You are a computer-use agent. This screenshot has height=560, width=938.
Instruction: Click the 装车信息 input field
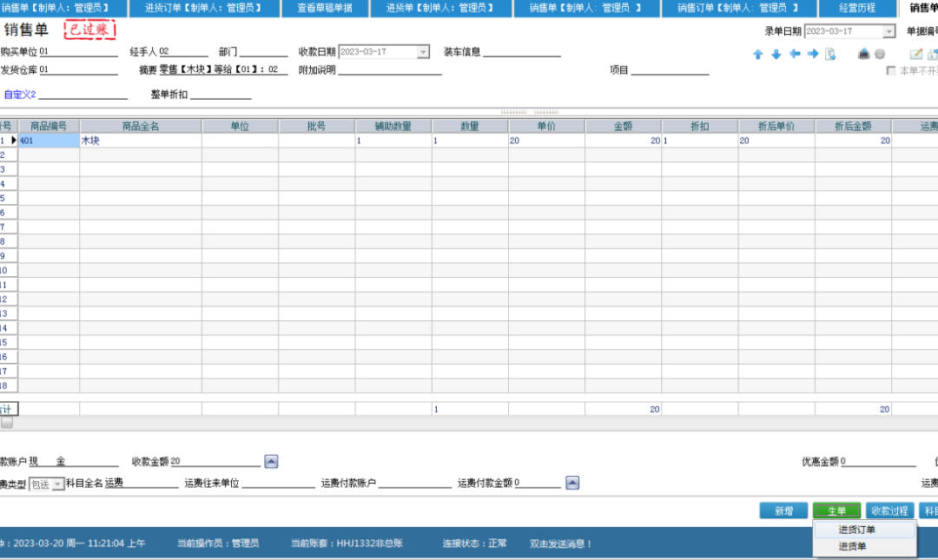point(522,52)
